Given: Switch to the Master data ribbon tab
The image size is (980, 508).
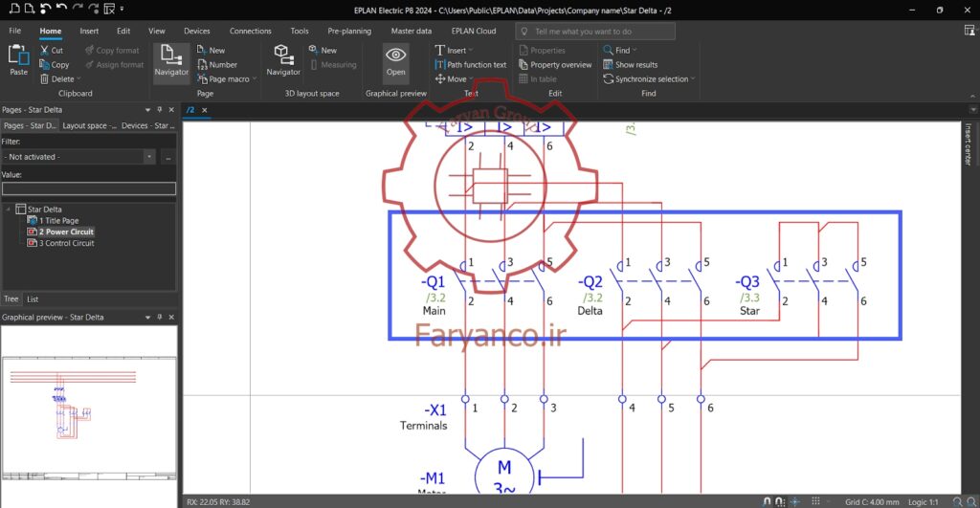Looking at the screenshot, I should coord(412,31).
